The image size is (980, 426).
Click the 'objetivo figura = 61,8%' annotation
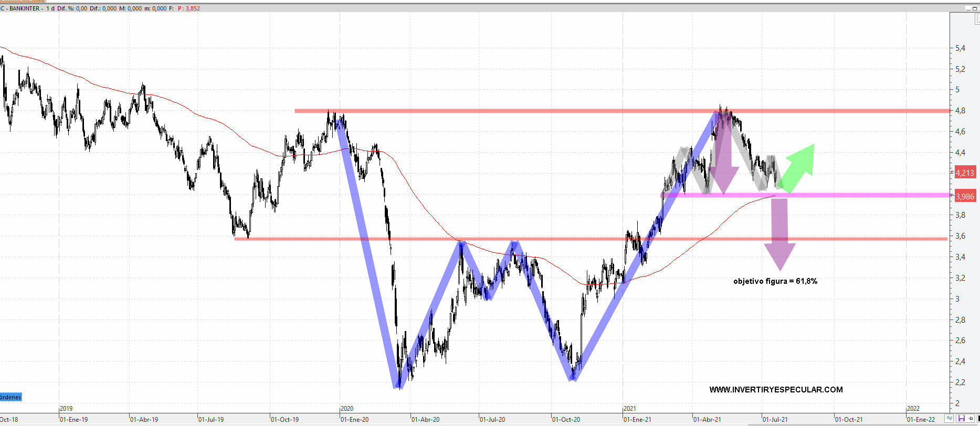point(775,281)
